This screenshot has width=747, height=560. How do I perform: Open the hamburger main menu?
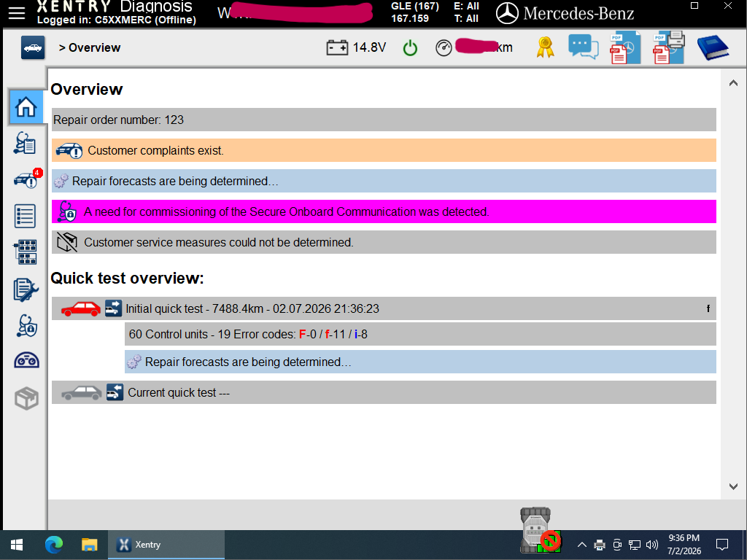tap(17, 13)
